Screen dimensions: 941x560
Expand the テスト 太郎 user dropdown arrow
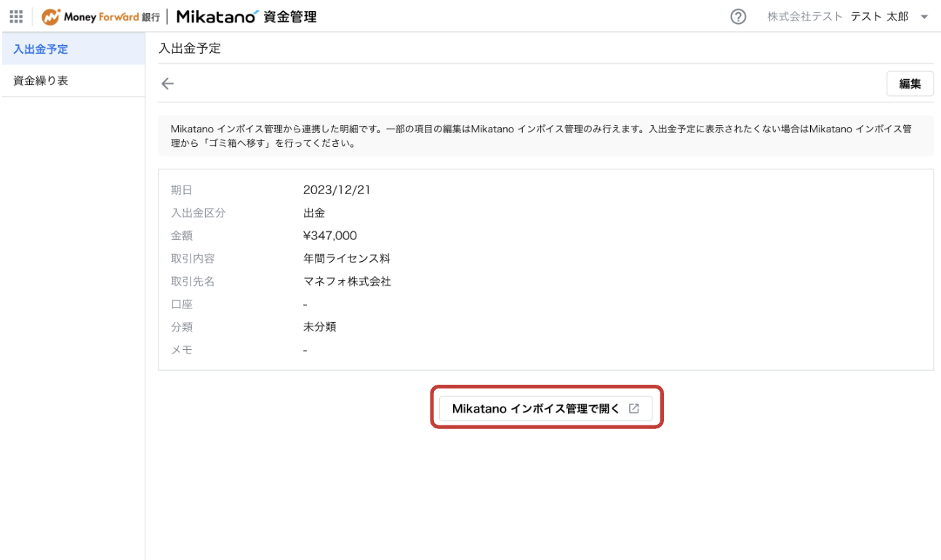pyautogui.click(x=924, y=17)
